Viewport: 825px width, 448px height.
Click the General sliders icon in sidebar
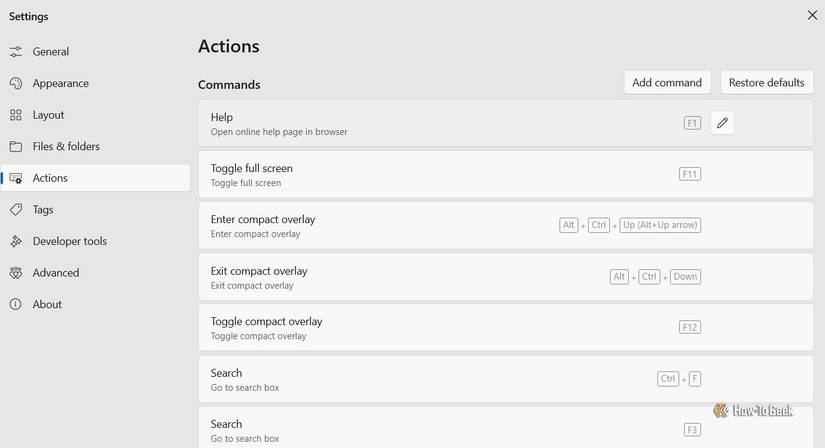pos(16,52)
